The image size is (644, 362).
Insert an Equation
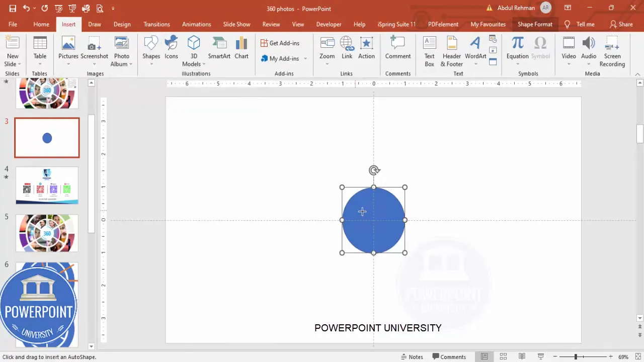[x=517, y=51]
